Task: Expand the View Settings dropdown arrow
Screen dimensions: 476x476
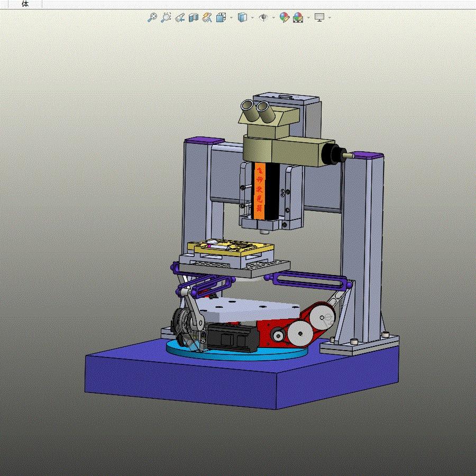Action: coord(329,17)
